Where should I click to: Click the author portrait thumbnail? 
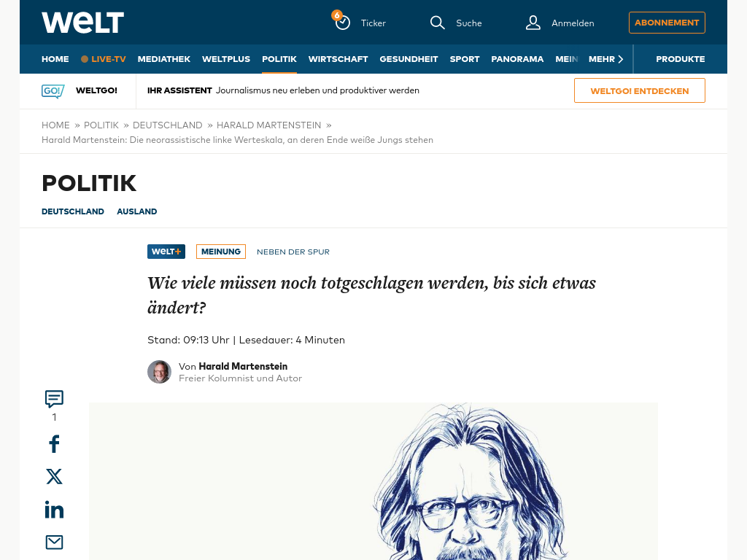tap(159, 372)
